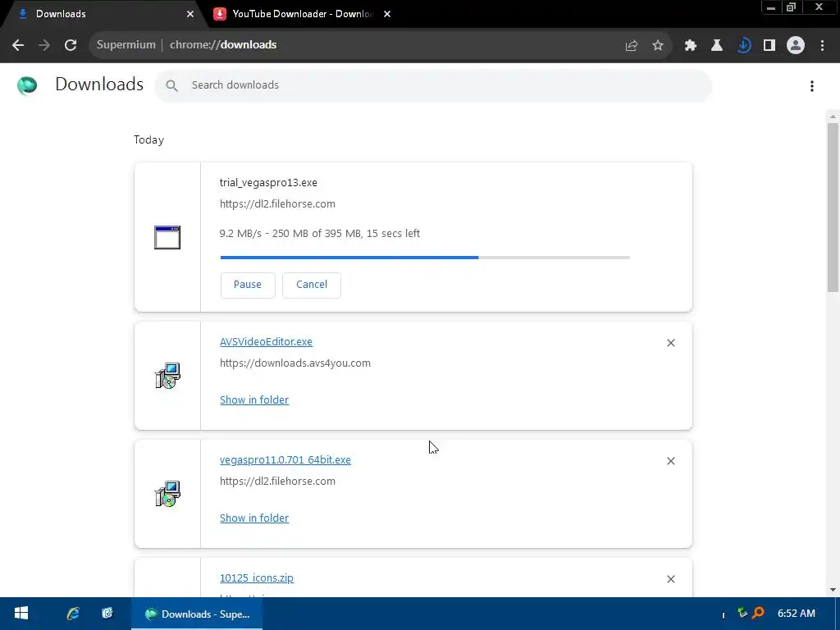Bookmark this page with the star icon
This screenshot has height=630, width=840.
(658, 46)
